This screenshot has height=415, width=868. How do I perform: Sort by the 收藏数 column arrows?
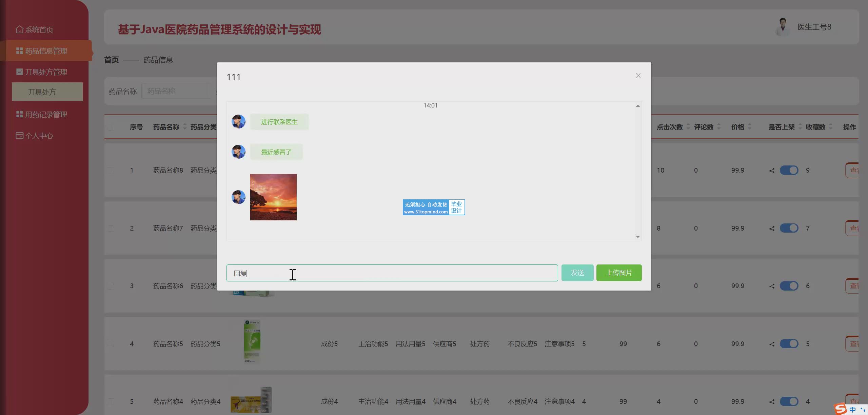pos(830,127)
